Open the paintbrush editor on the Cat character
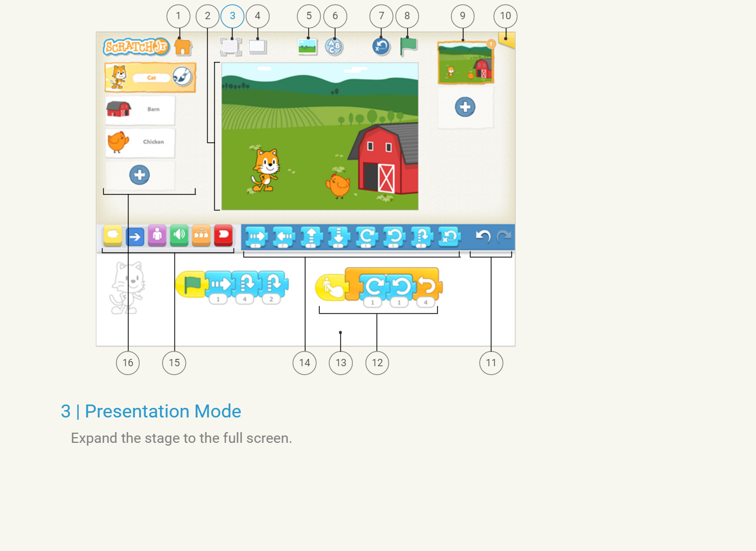This screenshot has width=756, height=551. pos(182,76)
